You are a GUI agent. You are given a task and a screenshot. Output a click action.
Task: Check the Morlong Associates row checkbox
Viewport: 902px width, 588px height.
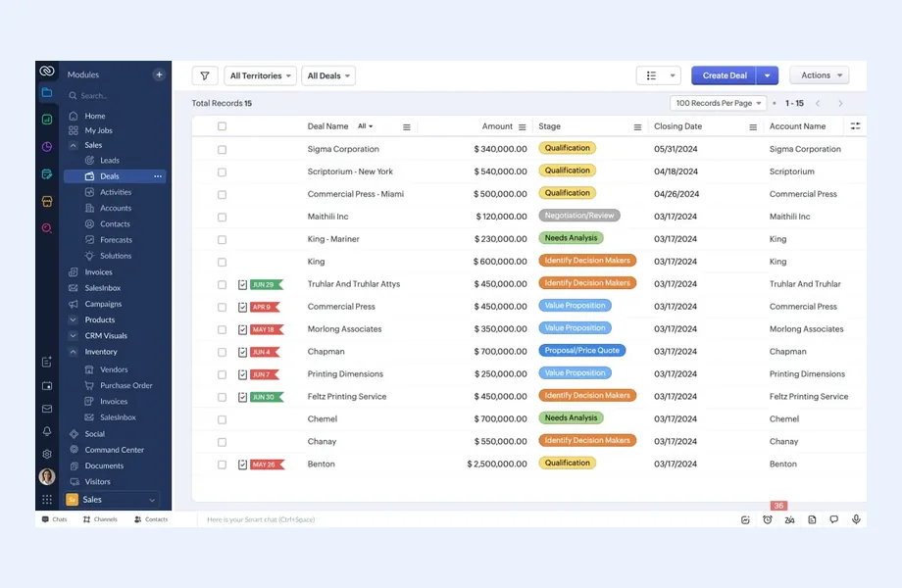(x=222, y=329)
